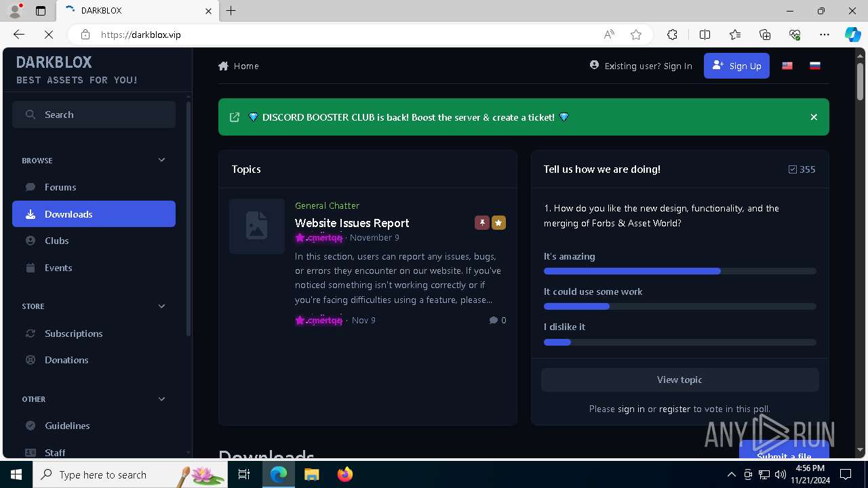Close the DARKBLOX tab
Screen dimensions: 868x488
click(x=209, y=11)
